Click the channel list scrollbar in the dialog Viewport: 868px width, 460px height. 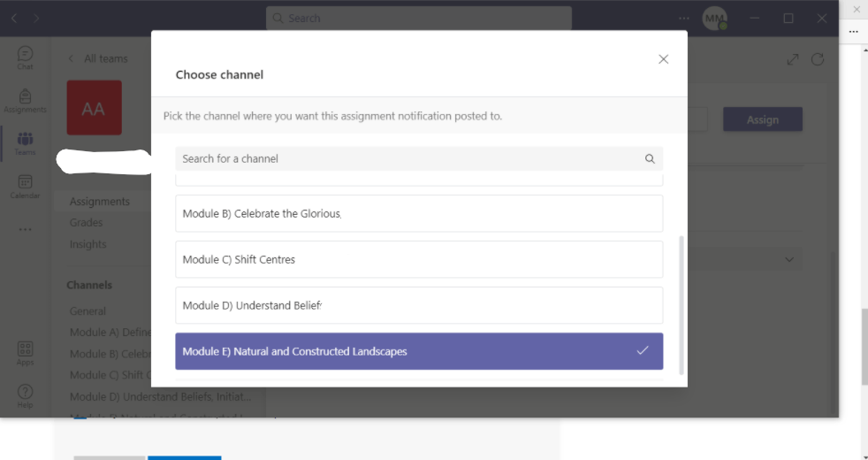tap(681, 305)
